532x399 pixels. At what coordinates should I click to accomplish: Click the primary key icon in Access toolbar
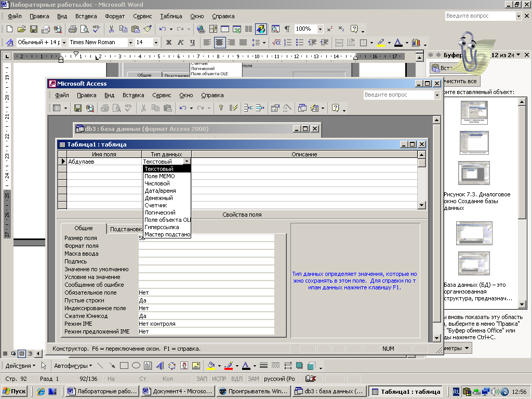pos(221,108)
